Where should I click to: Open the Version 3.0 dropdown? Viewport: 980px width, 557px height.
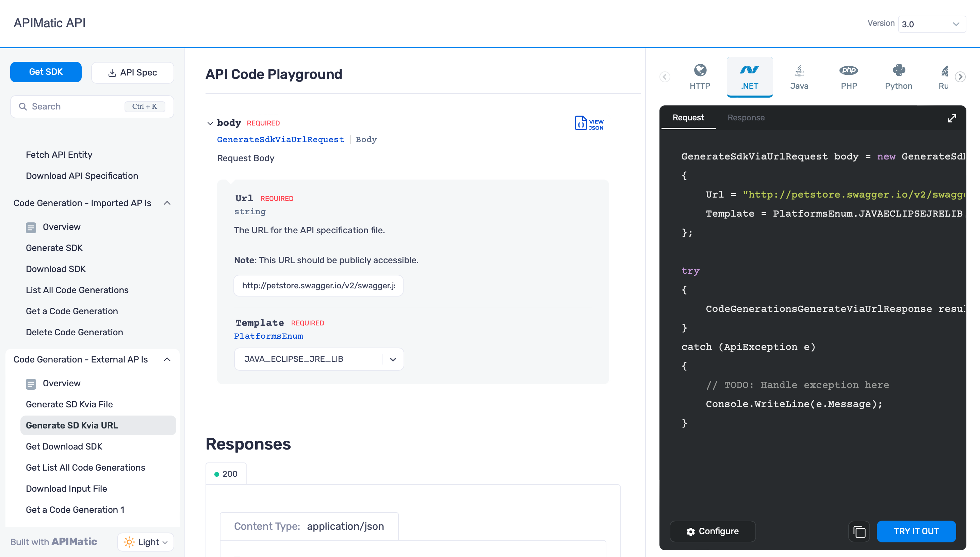click(932, 24)
